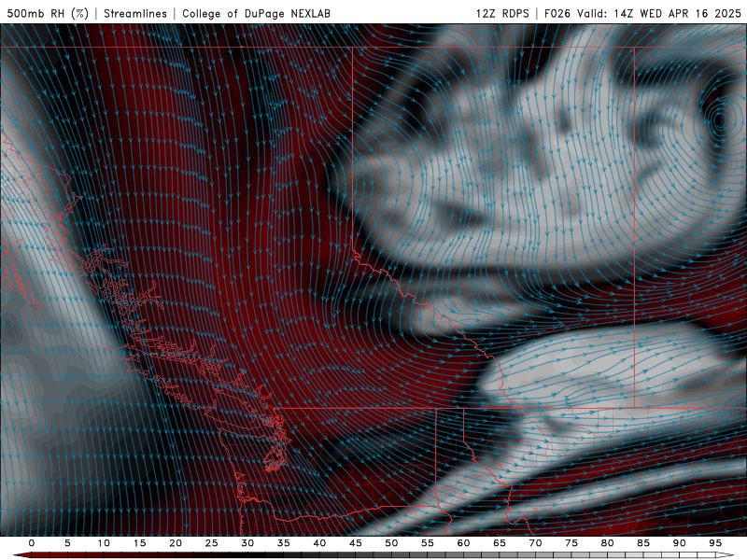The width and height of the screenshot is (747, 560).
Task: Click the '80' colorbar scale label
Action: pyautogui.click(x=607, y=543)
